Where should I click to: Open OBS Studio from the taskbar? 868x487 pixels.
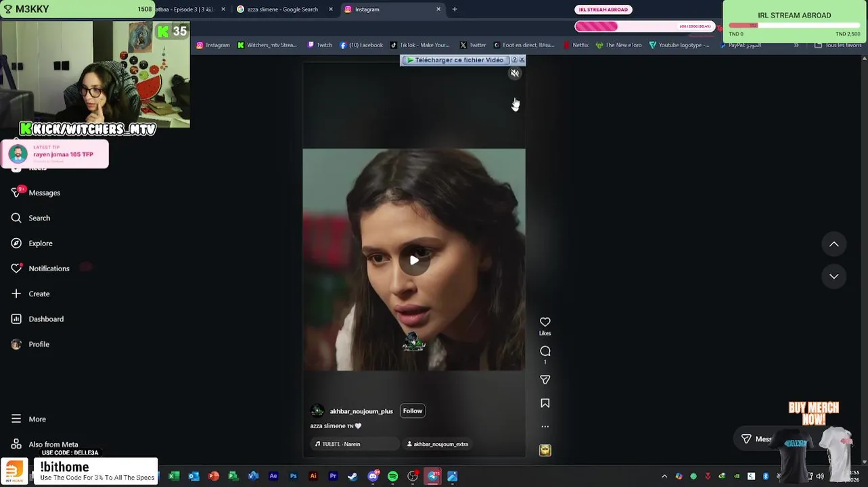[413, 476]
